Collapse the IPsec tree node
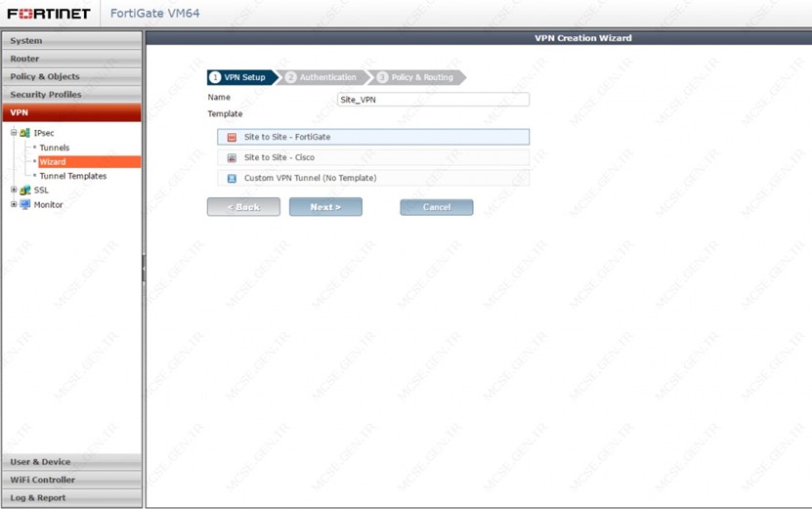Image resolution: width=812 pixels, height=509 pixels. click(x=14, y=133)
